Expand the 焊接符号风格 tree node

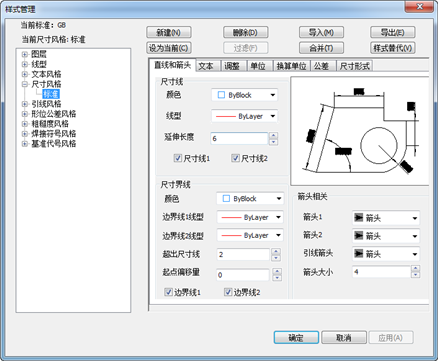click(x=25, y=134)
